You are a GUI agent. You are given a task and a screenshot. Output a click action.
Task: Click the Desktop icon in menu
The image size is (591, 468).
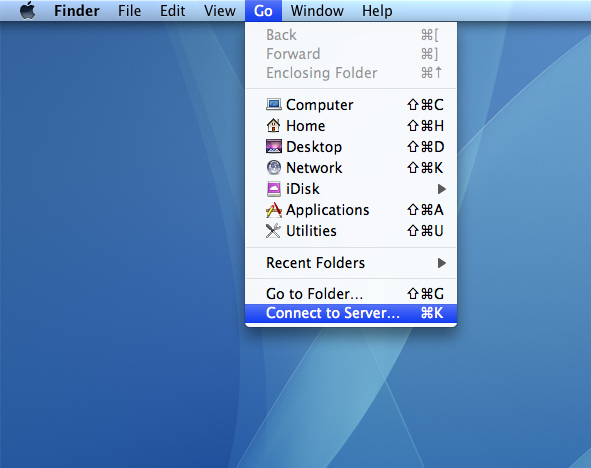(x=274, y=146)
